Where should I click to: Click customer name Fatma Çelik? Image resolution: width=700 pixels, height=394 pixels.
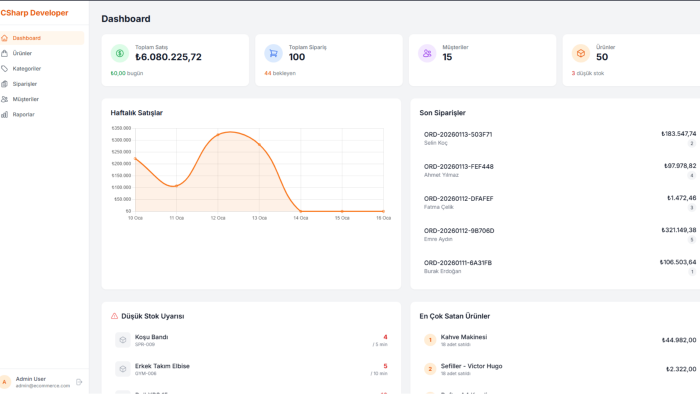[438, 207]
